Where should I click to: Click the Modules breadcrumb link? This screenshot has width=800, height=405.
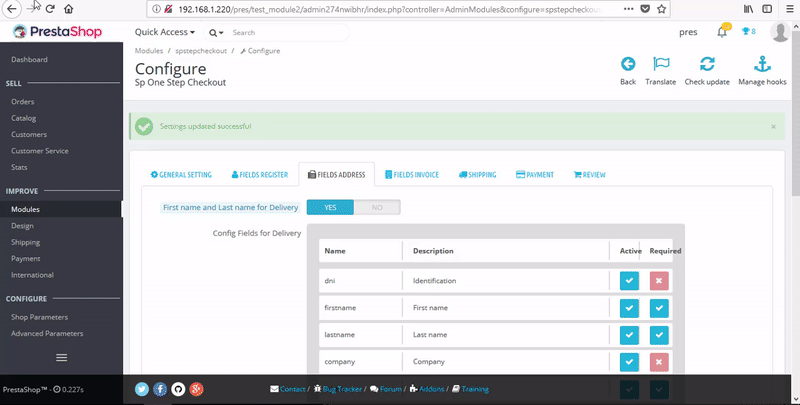click(148, 51)
